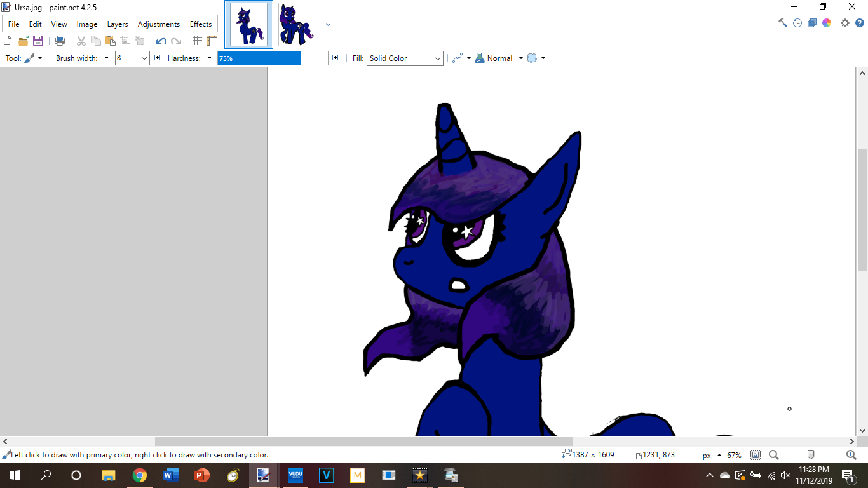Click the Undo arrow icon

(161, 41)
